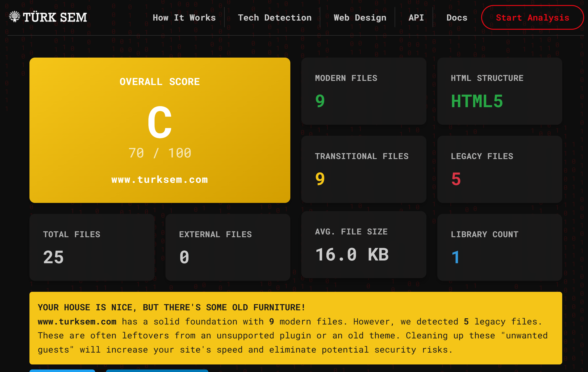Select the Overall Score C grade card
This screenshot has width=588, height=372.
(160, 130)
